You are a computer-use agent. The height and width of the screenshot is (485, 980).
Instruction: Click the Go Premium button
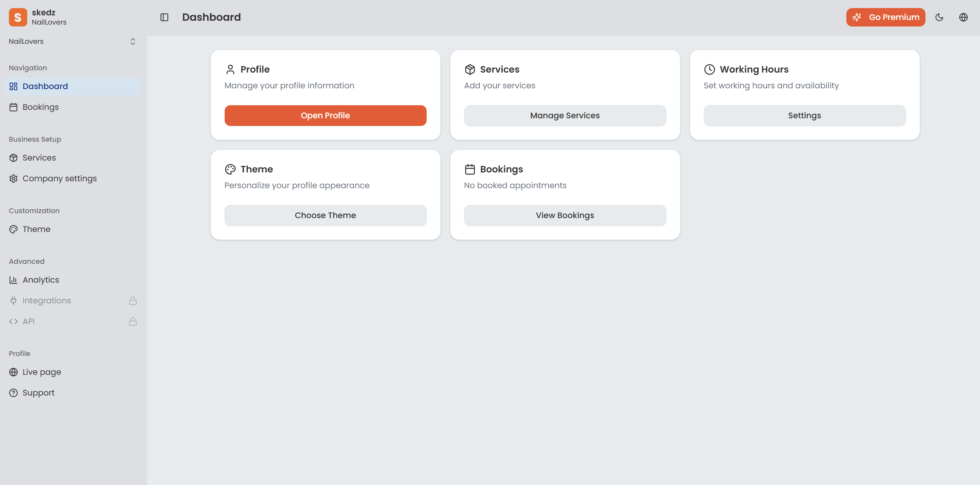coord(886,17)
